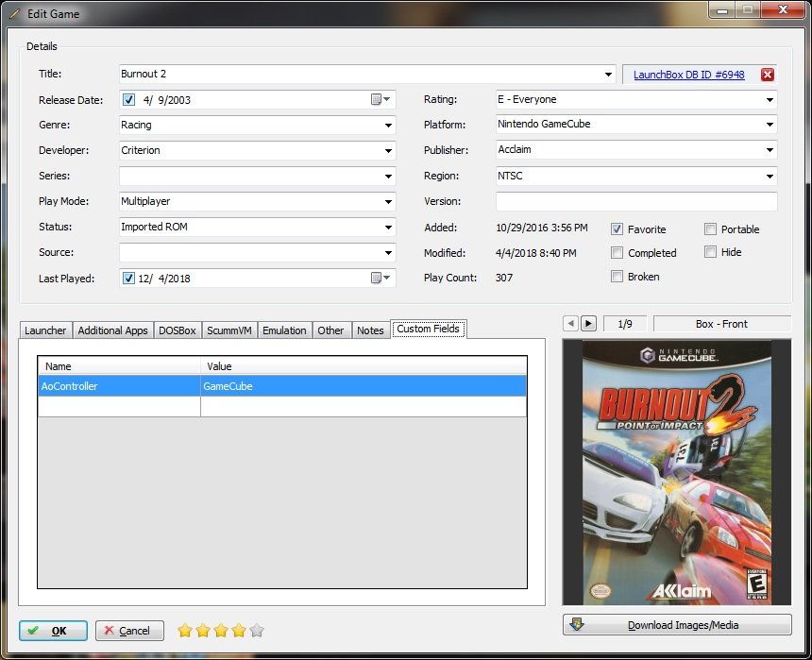Remove the LaunchBox DB ID with the red X icon
The width and height of the screenshot is (812, 660).
[x=768, y=75]
